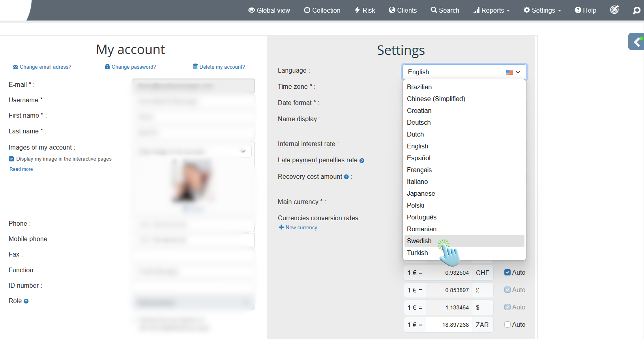
Task: Click the target icon in top navbar
Action: coord(614,10)
